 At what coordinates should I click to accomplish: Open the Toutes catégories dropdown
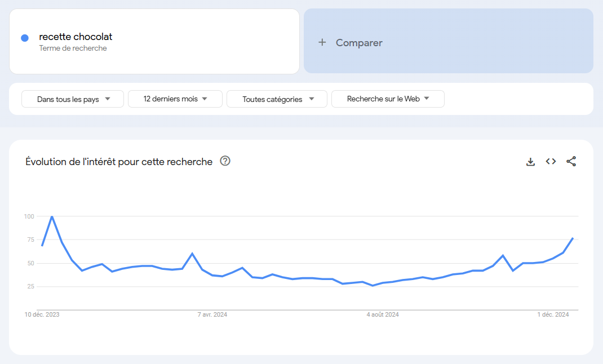(x=277, y=99)
